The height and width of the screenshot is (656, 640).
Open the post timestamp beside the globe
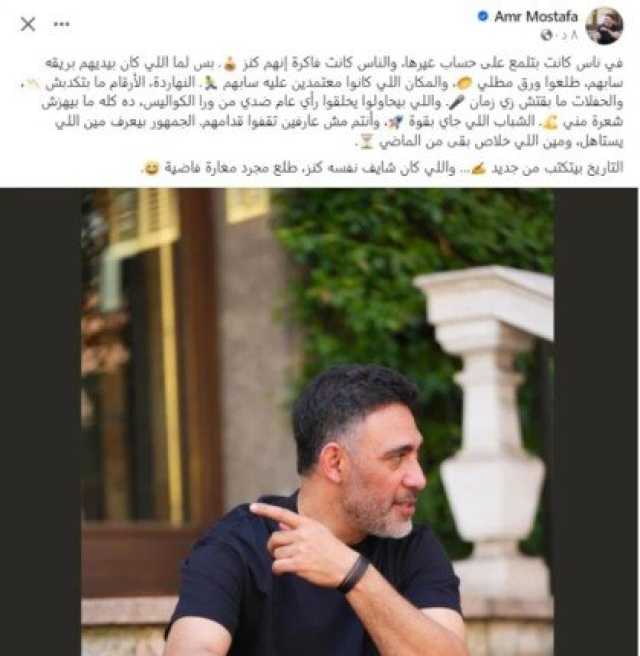(x=568, y=35)
